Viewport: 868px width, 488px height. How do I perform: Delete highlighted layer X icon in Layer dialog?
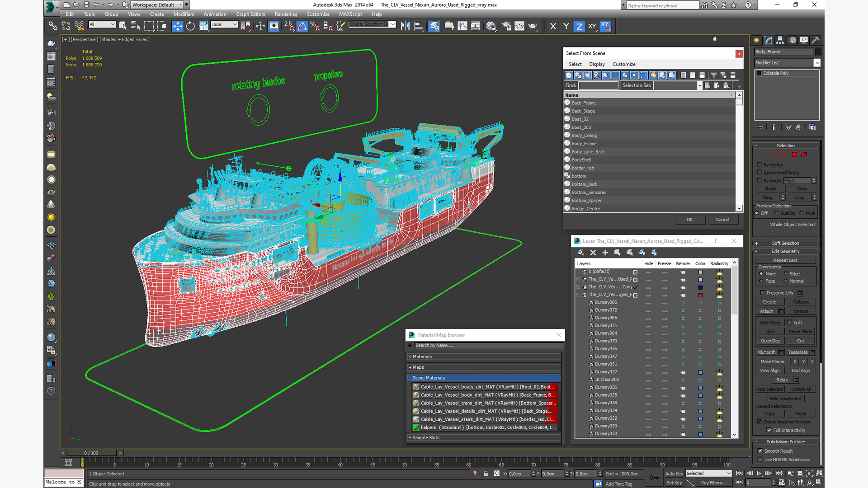tap(593, 253)
